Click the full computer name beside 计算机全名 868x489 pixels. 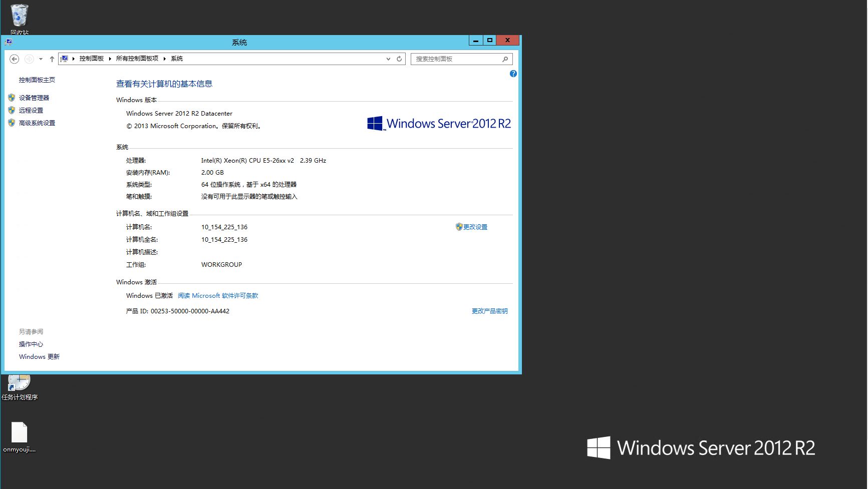pyautogui.click(x=224, y=240)
